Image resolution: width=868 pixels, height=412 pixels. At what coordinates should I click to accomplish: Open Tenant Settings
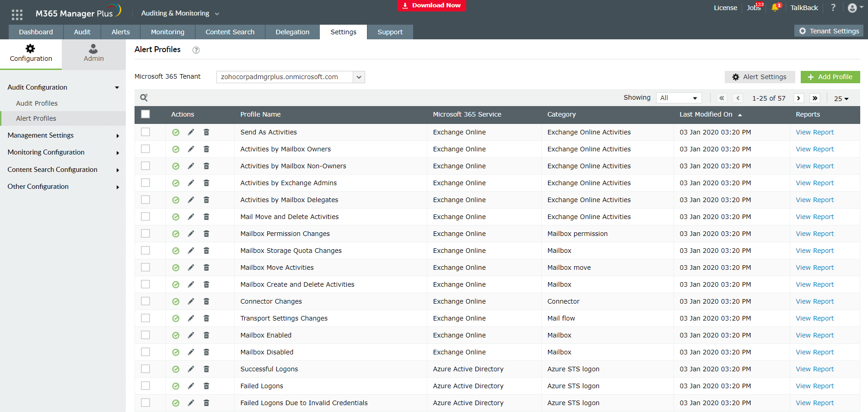coord(829,31)
